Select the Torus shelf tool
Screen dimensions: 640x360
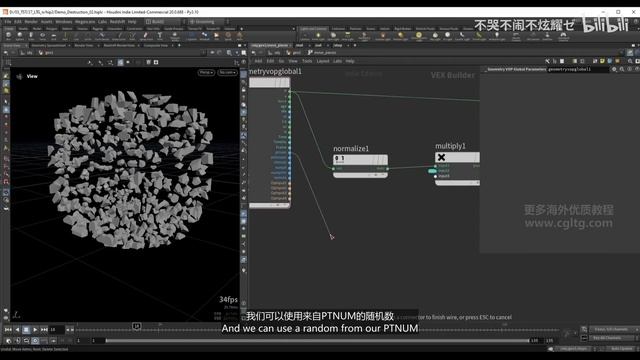click(42, 36)
